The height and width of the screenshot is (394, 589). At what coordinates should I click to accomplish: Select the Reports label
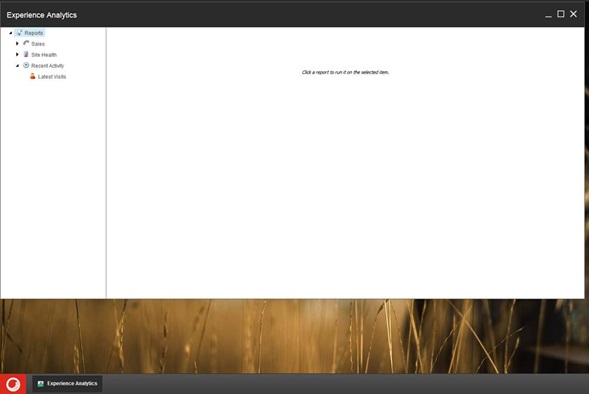[x=34, y=33]
